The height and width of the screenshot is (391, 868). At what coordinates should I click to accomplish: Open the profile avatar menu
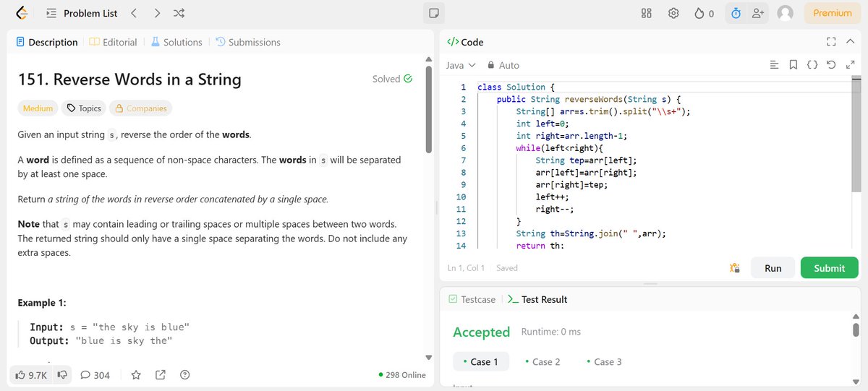point(785,13)
